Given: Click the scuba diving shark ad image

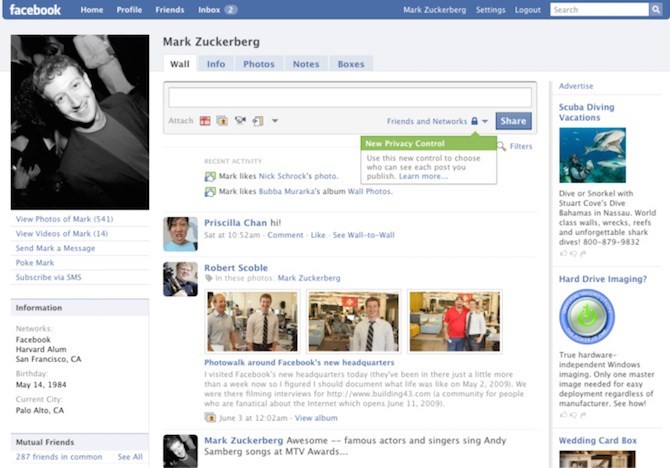Looking at the screenshot, I should (x=592, y=155).
